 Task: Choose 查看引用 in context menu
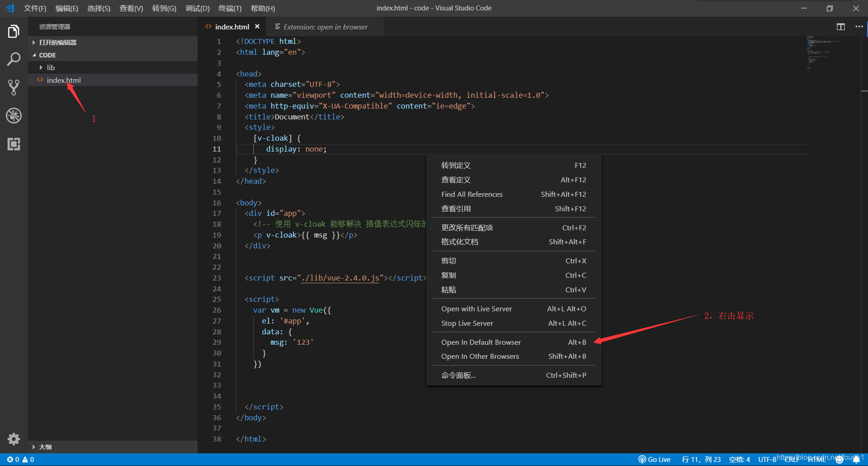(x=514, y=209)
